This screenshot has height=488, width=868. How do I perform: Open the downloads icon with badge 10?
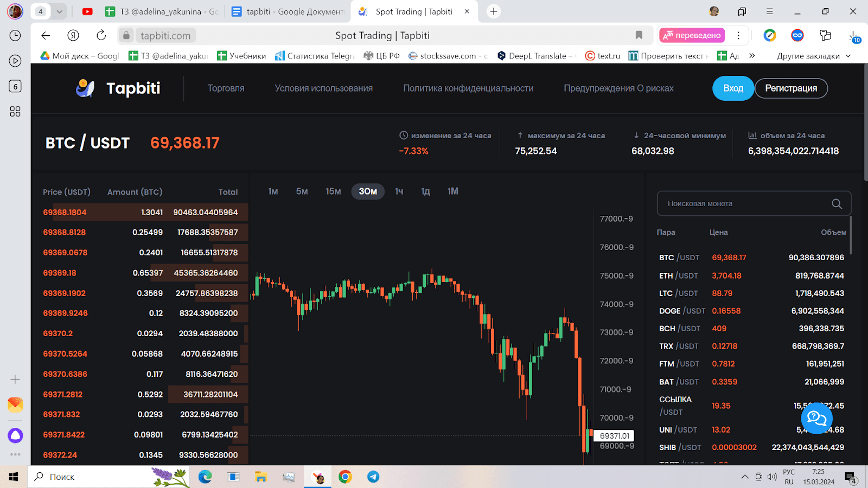pos(854,36)
